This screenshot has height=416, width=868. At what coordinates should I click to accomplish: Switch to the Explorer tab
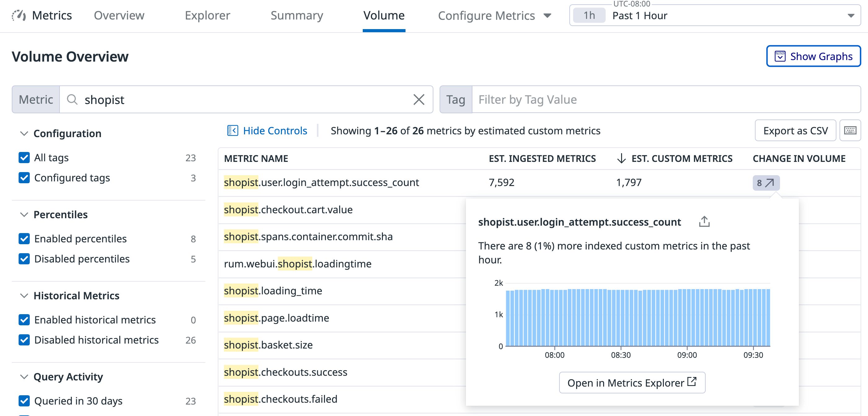[x=207, y=15]
